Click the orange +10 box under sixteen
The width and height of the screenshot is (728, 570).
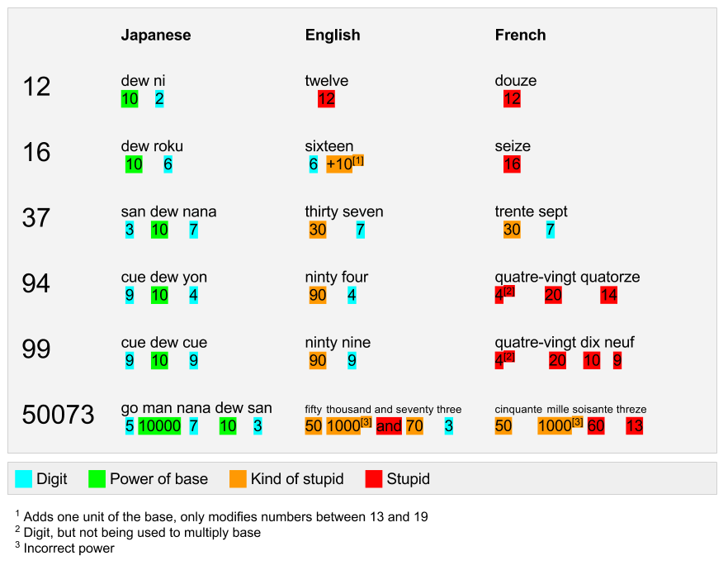click(x=339, y=164)
